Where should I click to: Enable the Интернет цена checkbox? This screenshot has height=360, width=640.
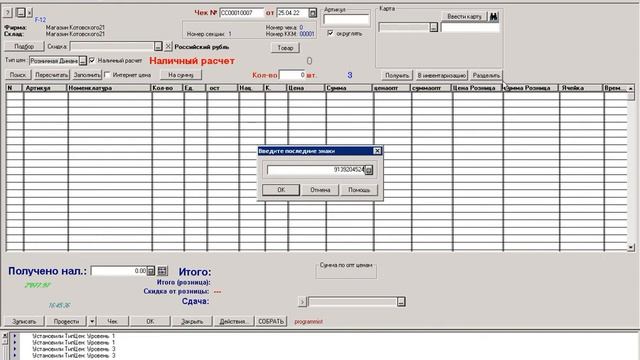107,75
